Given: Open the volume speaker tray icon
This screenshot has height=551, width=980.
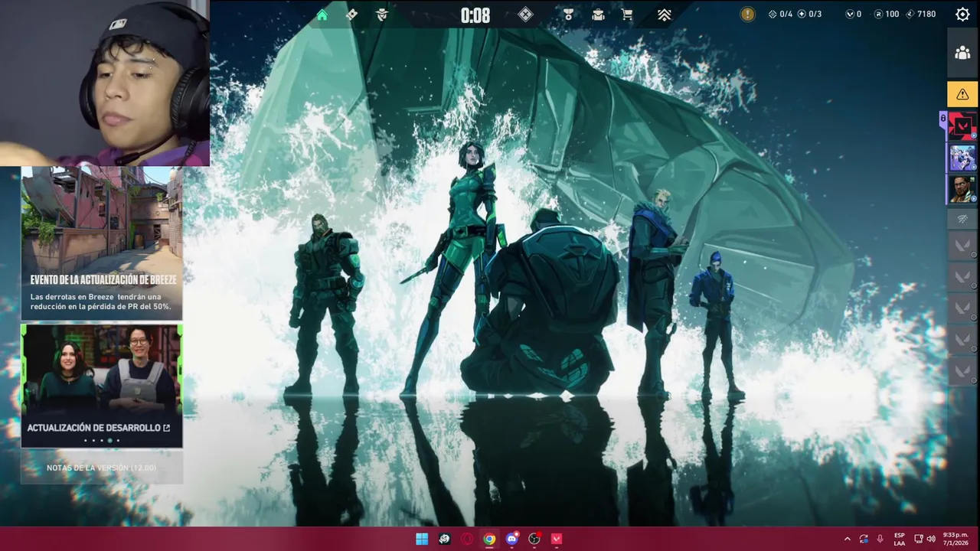Looking at the screenshot, I should pos(931,539).
